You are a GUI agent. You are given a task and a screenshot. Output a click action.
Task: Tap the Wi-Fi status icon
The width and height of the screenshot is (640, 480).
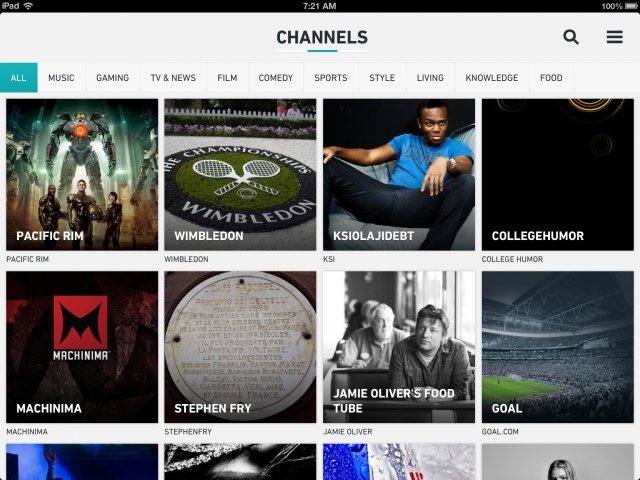pos(28,6)
